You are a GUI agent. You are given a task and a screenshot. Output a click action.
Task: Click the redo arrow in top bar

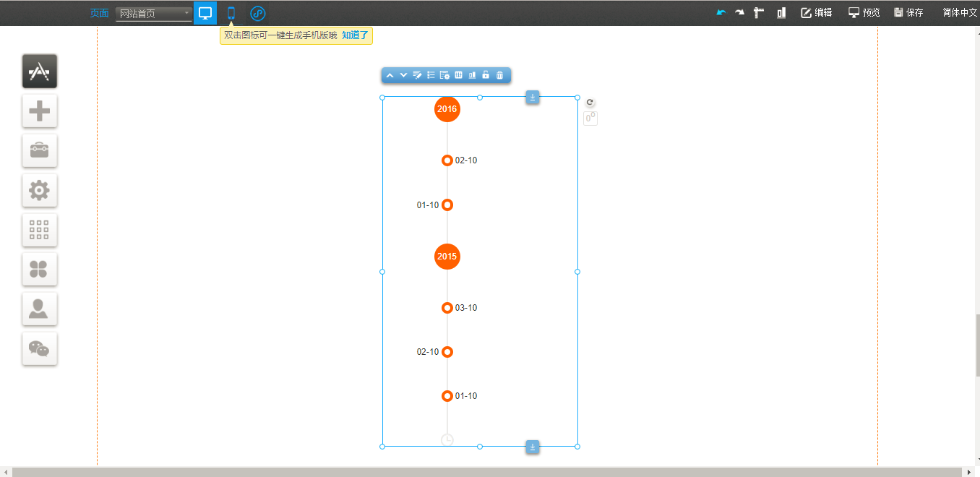pos(739,12)
